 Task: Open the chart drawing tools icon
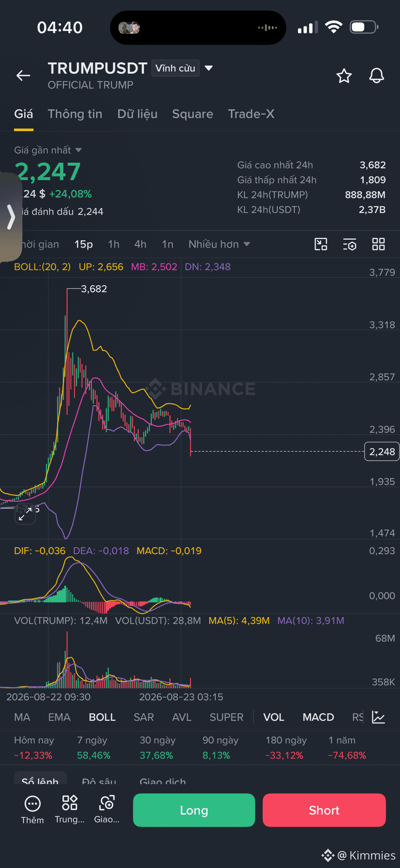pos(321,244)
